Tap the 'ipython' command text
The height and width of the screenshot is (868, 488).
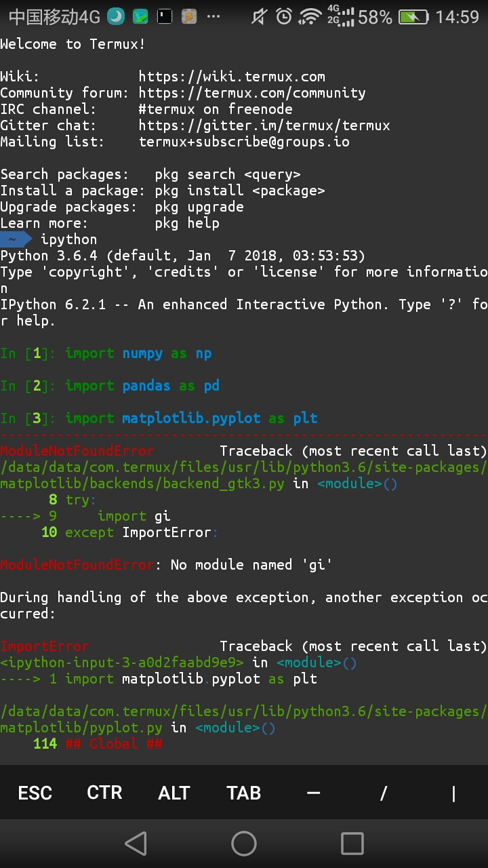click(x=69, y=239)
